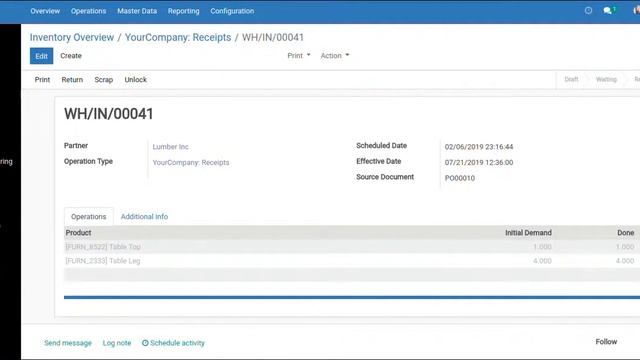Open the Master Data menu
The width and height of the screenshot is (640, 360).
(x=137, y=11)
